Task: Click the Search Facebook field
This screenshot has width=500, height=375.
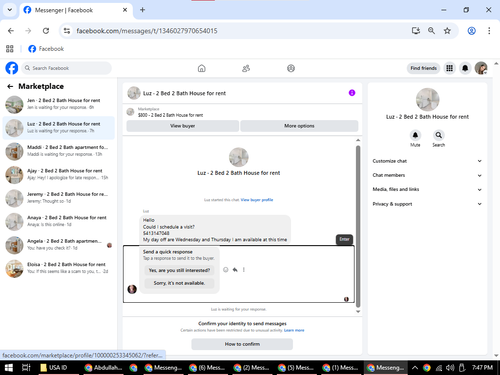Action: [x=67, y=68]
